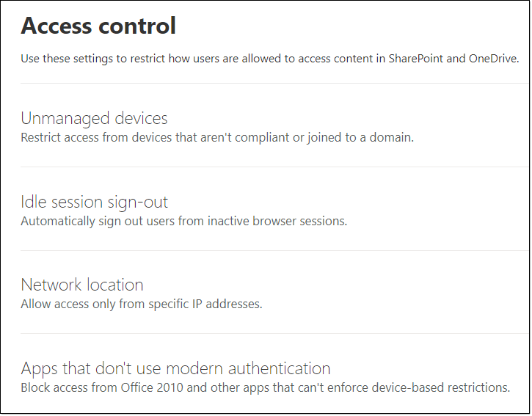Click the specific IP addresses description

(141, 304)
